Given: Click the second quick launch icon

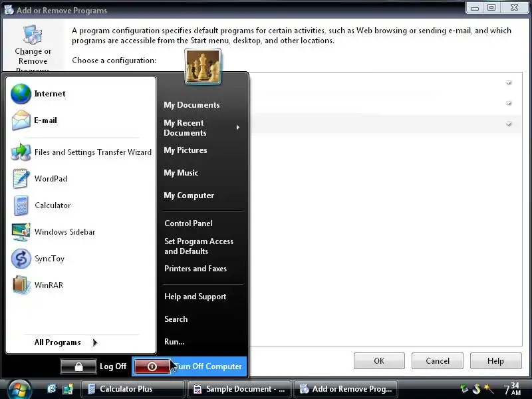Looking at the screenshot, I should pos(68,389).
